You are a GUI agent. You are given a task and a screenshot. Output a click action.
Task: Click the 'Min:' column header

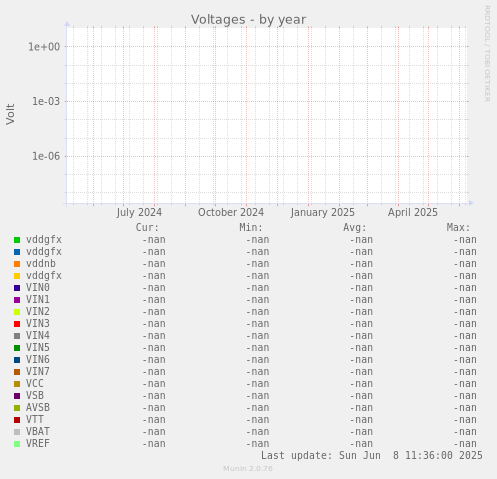251,228
